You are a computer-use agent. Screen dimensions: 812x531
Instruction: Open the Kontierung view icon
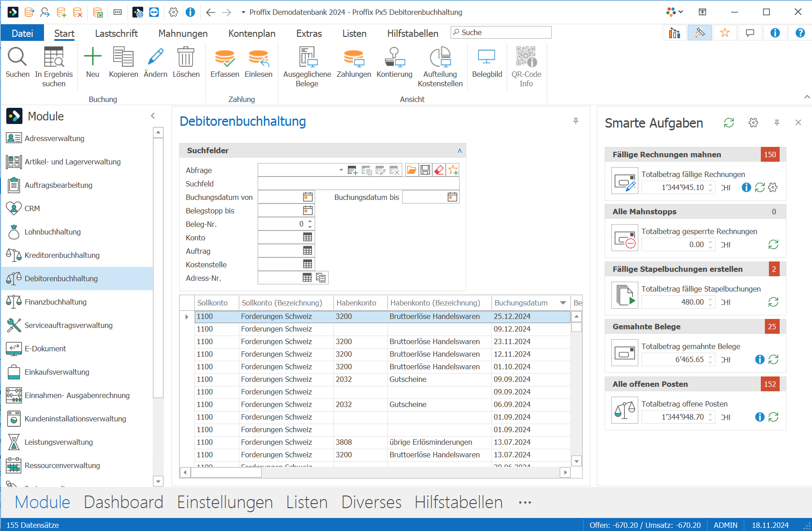tap(395, 57)
